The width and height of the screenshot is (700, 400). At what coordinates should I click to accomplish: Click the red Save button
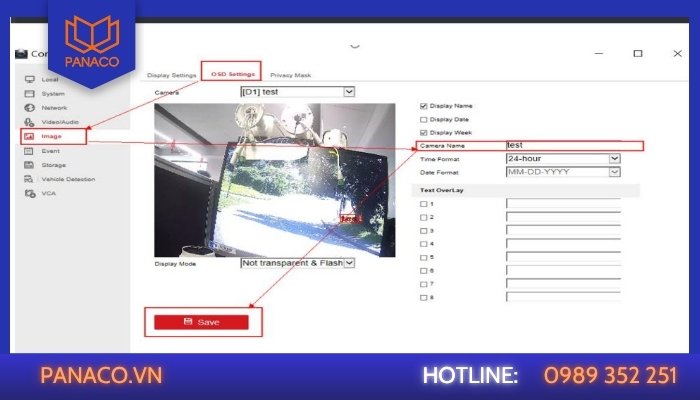pyautogui.click(x=201, y=322)
